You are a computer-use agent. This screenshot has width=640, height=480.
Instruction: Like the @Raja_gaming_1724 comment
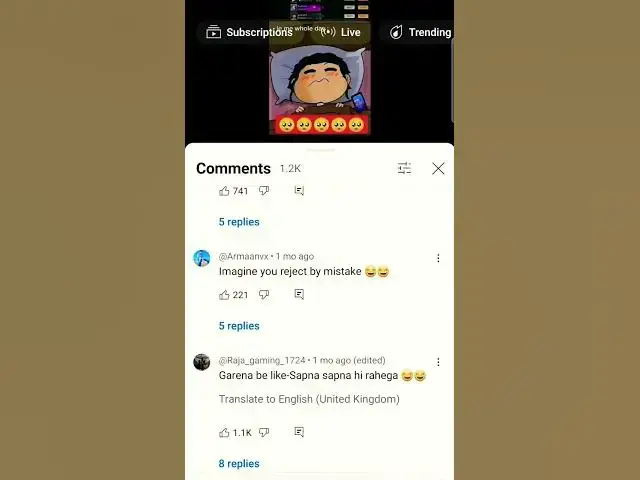point(224,433)
